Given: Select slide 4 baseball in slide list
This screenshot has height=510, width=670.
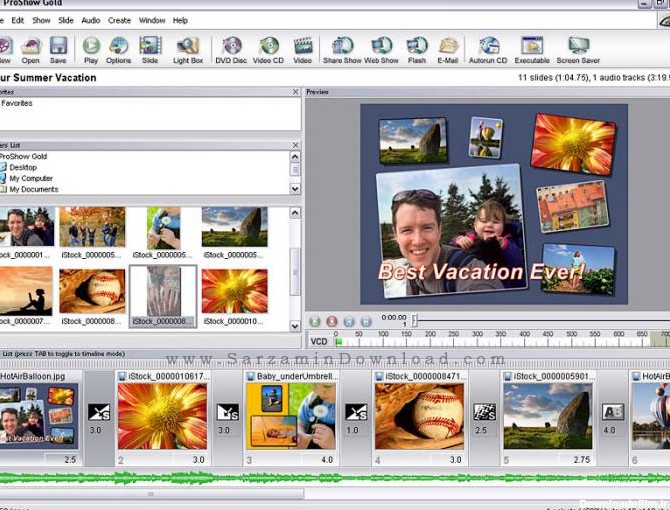Looking at the screenshot, I should [x=419, y=416].
